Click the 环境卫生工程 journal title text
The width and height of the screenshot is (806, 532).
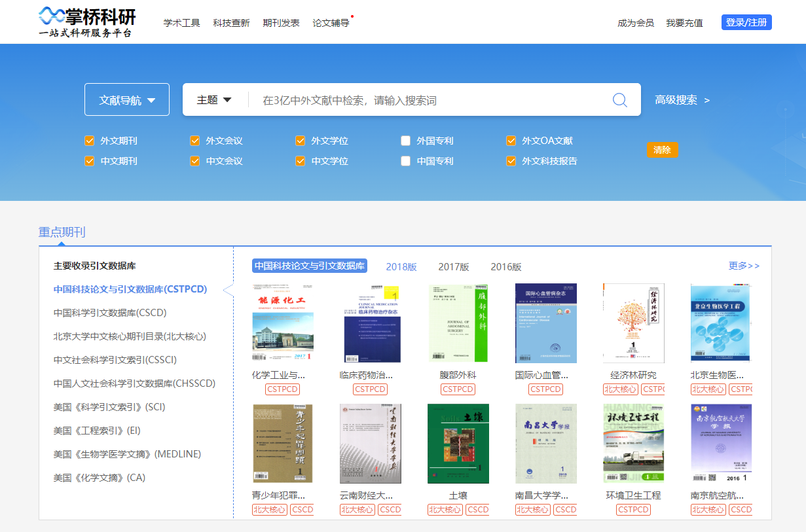coord(634,495)
